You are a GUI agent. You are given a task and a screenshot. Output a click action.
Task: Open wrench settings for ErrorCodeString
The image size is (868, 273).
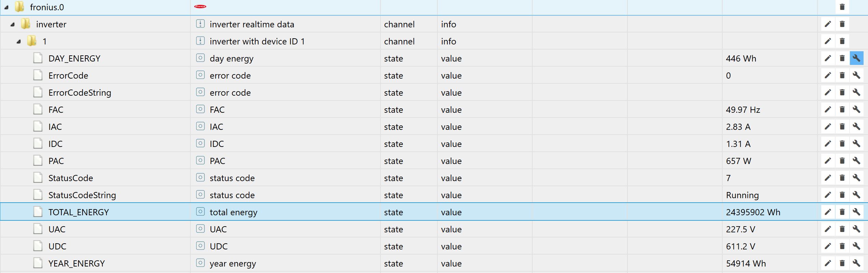(856, 92)
